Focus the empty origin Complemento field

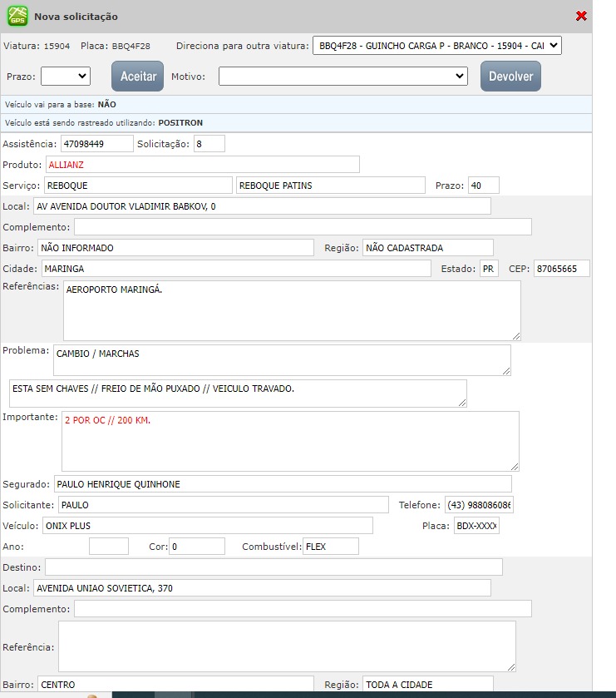tap(303, 227)
